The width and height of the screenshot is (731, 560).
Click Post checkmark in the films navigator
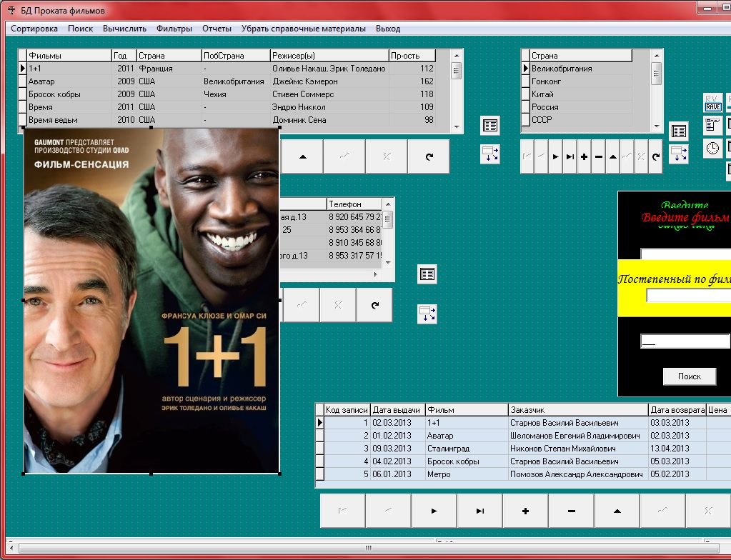point(344,157)
